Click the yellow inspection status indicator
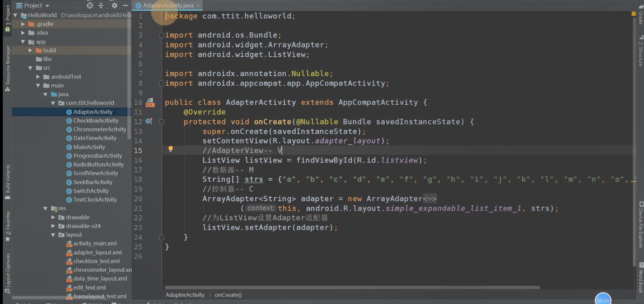Viewport: 644px width, 304px height. point(634,14)
